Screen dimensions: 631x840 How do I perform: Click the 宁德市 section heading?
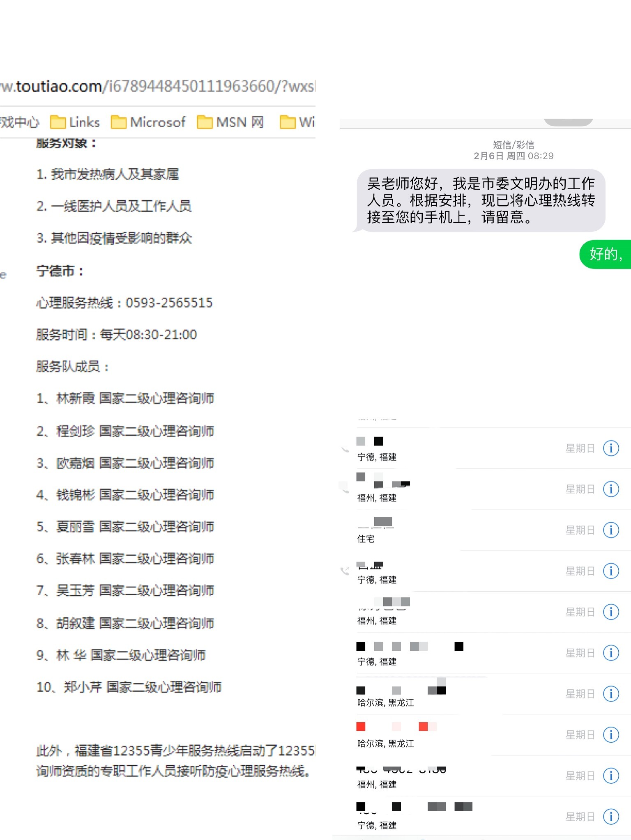coord(60,271)
